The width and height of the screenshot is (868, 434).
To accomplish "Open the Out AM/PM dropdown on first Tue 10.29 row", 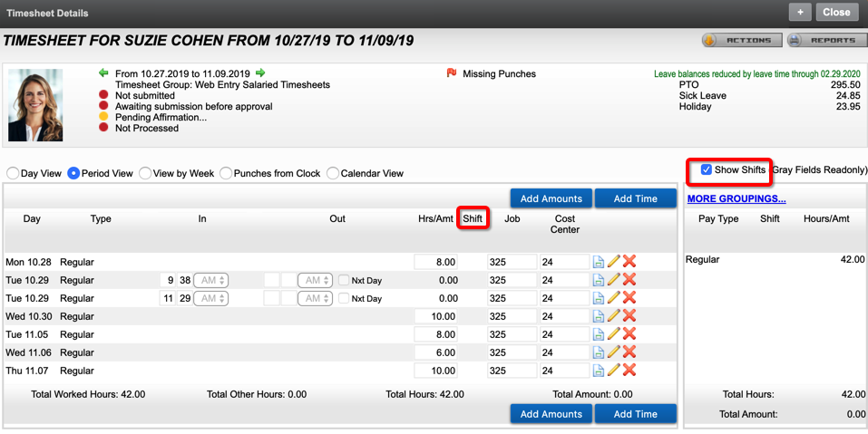I will click(315, 280).
